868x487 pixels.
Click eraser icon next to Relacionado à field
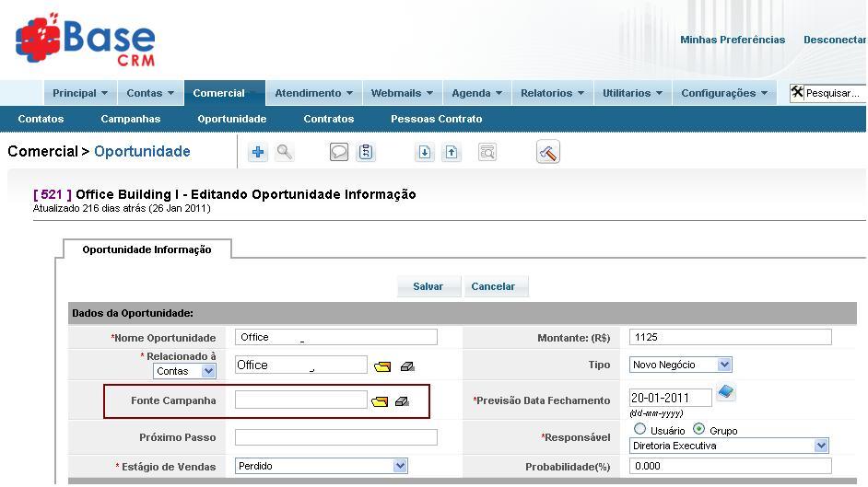(x=407, y=366)
